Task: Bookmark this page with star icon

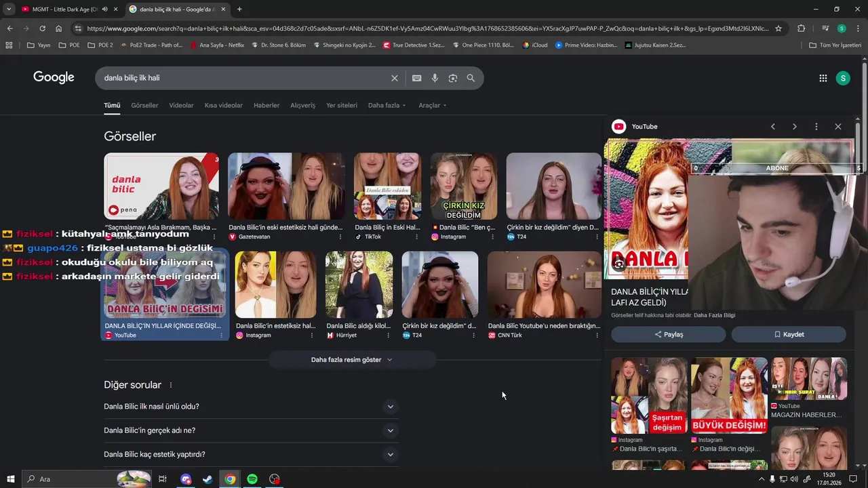Action: [778, 28]
